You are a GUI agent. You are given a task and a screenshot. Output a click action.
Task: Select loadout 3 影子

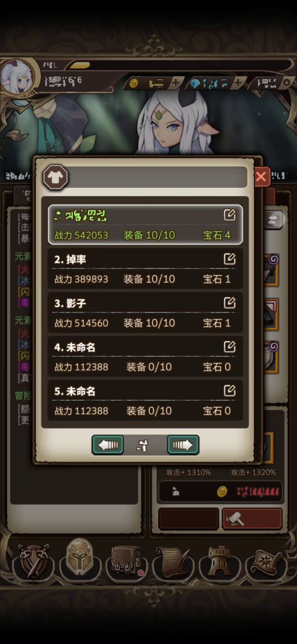coord(145,312)
